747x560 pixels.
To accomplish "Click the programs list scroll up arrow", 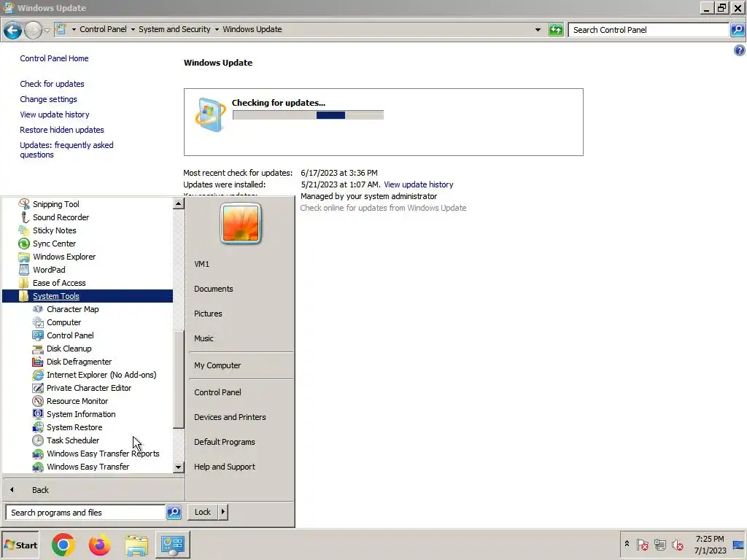I will click(178, 204).
